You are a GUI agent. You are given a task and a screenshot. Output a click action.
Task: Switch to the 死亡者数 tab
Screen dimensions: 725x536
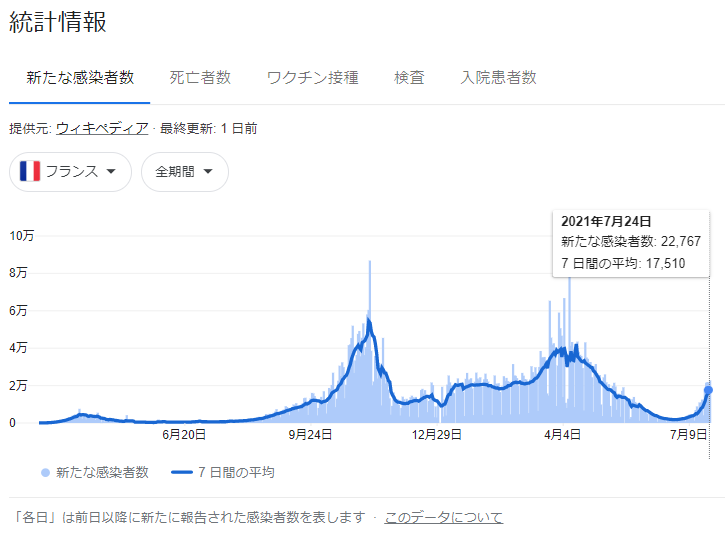click(x=200, y=77)
